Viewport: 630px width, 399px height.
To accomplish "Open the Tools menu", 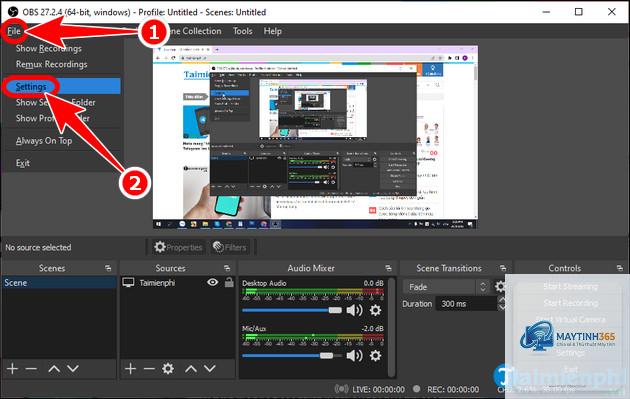I will coord(243,31).
